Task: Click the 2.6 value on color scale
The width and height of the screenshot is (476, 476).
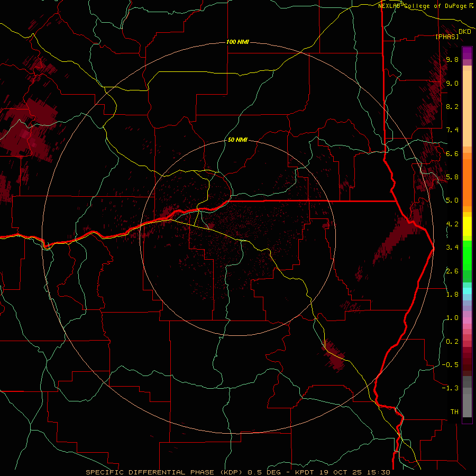Action: point(452,271)
